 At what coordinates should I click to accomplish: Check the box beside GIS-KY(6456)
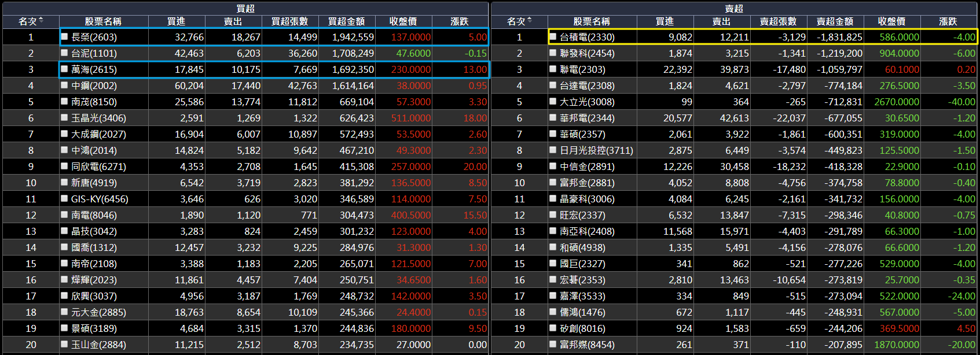(65, 198)
